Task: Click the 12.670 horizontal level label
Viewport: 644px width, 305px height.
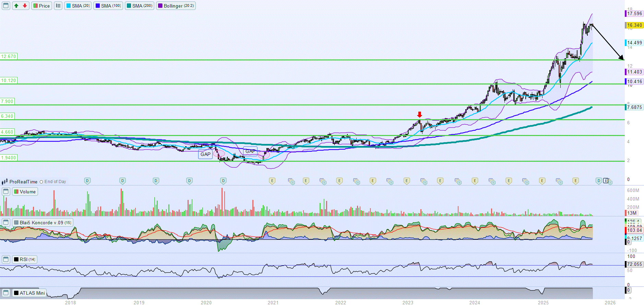Action: [x=9, y=56]
